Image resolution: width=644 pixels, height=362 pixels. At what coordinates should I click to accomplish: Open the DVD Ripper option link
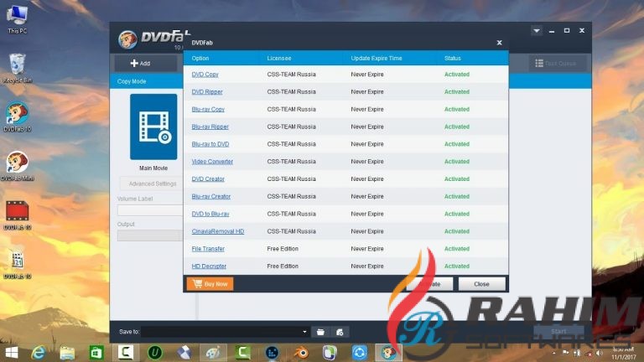coord(207,92)
